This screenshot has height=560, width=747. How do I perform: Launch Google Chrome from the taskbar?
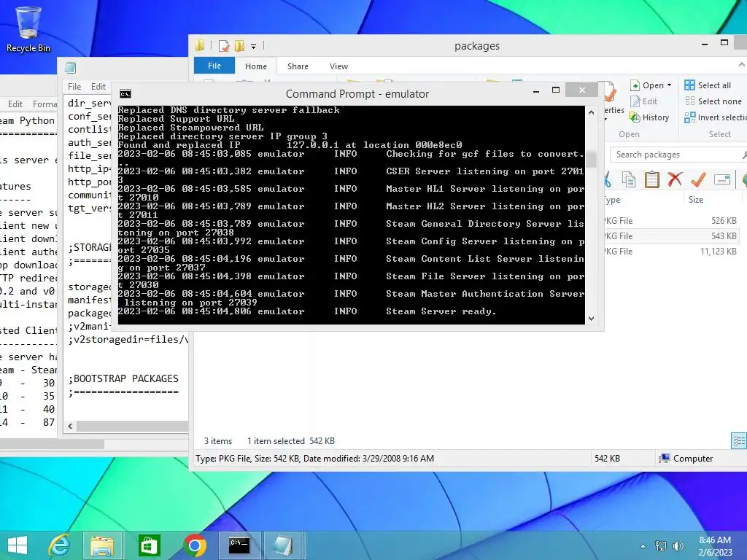[195, 545]
